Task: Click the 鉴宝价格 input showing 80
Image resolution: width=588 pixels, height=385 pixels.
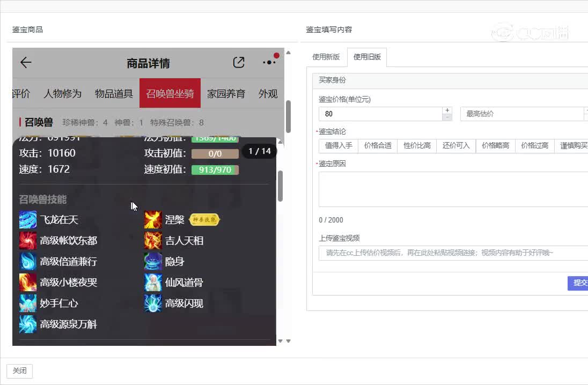Action: (x=380, y=114)
